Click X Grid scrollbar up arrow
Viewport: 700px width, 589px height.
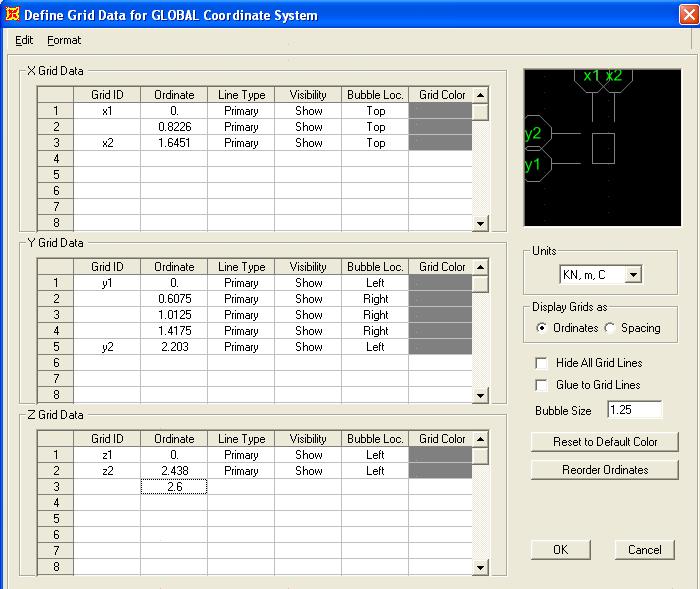tap(480, 95)
